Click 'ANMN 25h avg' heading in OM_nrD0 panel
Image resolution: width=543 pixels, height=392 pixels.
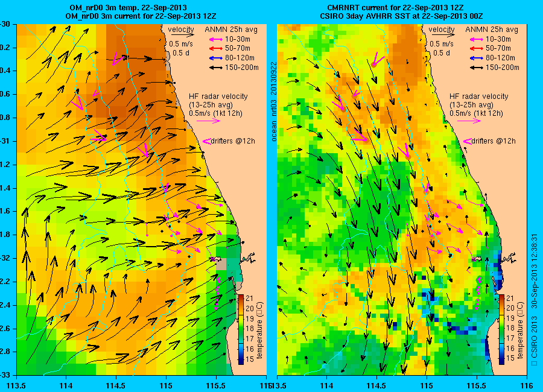[x=231, y=30]
